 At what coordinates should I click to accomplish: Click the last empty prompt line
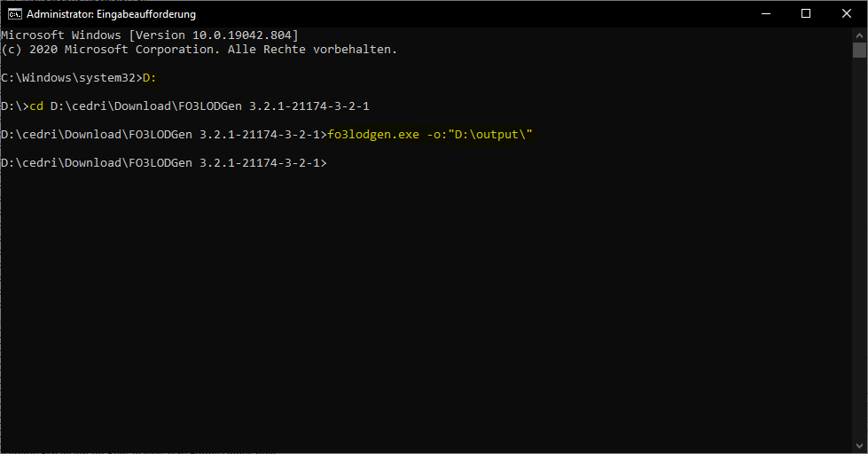coord(163,163)
